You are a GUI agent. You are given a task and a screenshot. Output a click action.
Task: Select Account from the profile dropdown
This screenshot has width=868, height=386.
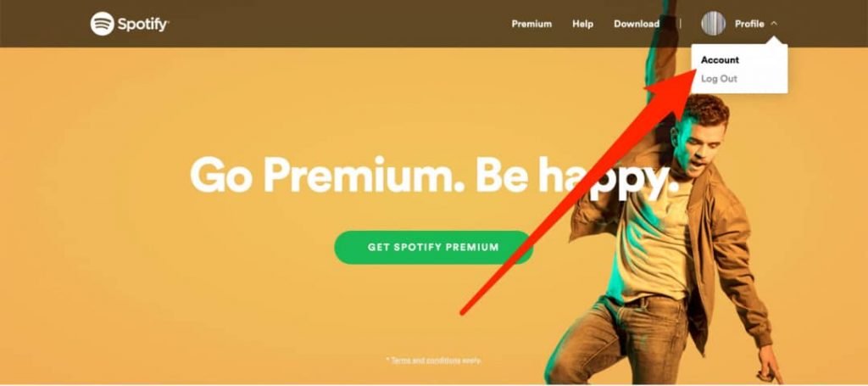coord(720,60)
